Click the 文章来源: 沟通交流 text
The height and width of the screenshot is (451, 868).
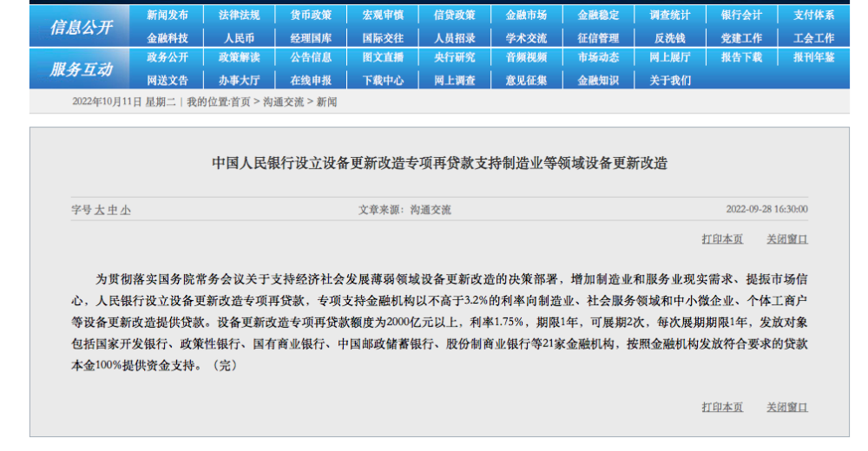pyautogui.click(x=404, y=210)
